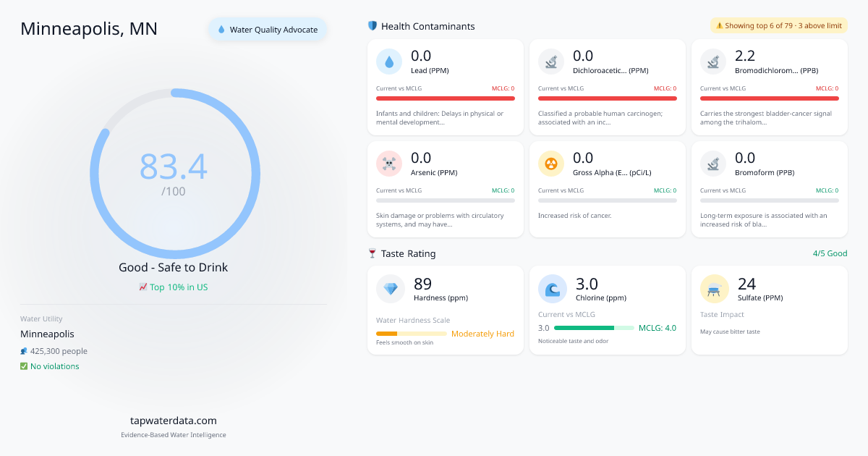Screen dimensions: 868x456
Task: Click the "Taste Impact" label on the Sulfate card
Action: pyautogui.click(x=722, y=315)
